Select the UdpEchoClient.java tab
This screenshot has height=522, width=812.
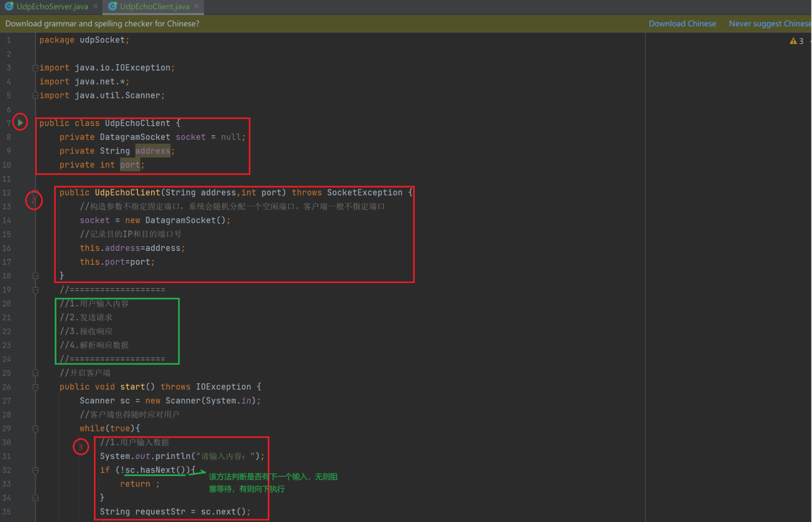[x=154, y=6]
